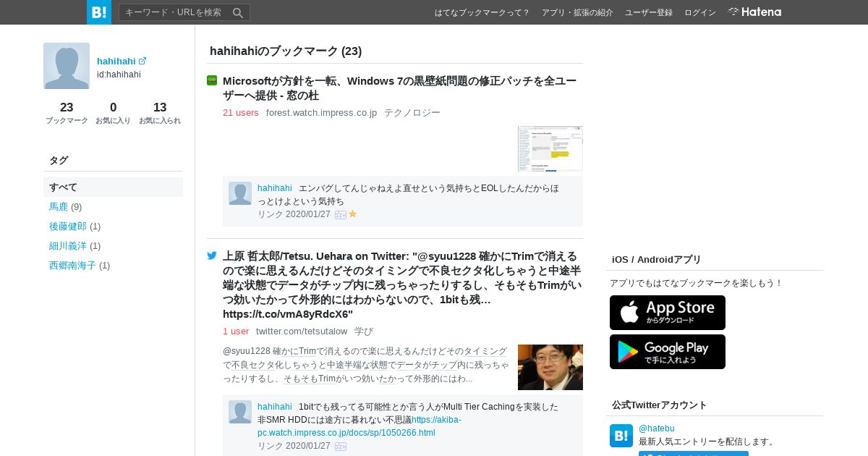Click the Twitter bird favicon of Uehara entry

(212, 256)
